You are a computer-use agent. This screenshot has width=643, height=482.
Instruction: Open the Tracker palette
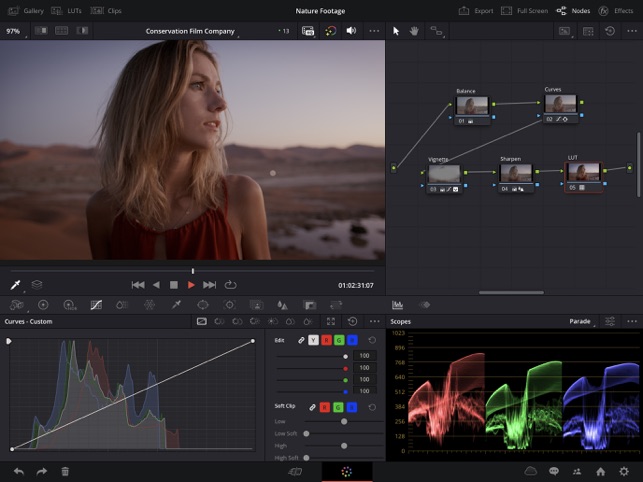click(230, 305)
